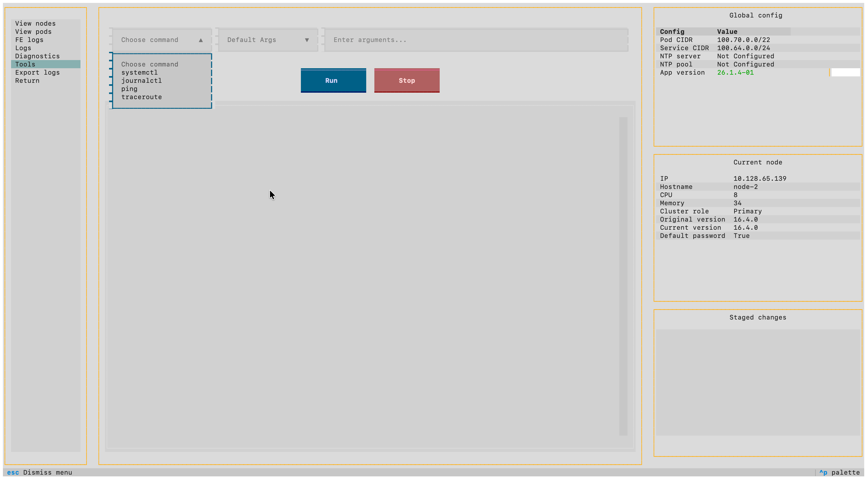
Task: Select NTP server row
Action: 758,56
